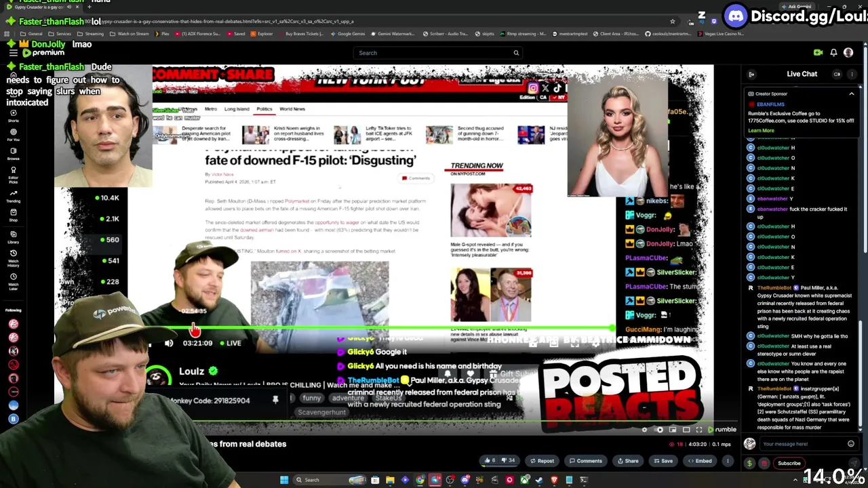Enable picture-in-picture mode in player
Screen dimensions: 868x488
click(673, 430)
